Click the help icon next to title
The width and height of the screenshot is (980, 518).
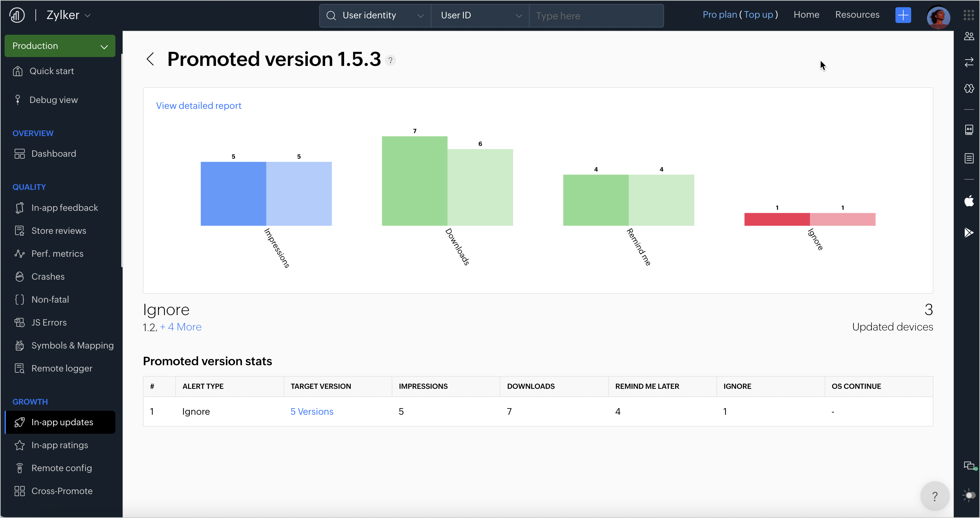(390, 61)
